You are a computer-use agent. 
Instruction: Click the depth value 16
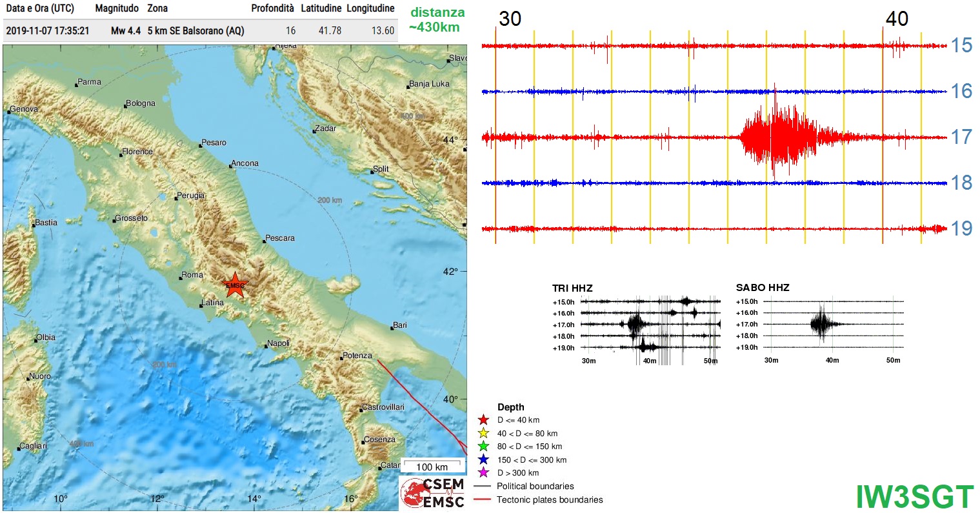pos(290,30)
